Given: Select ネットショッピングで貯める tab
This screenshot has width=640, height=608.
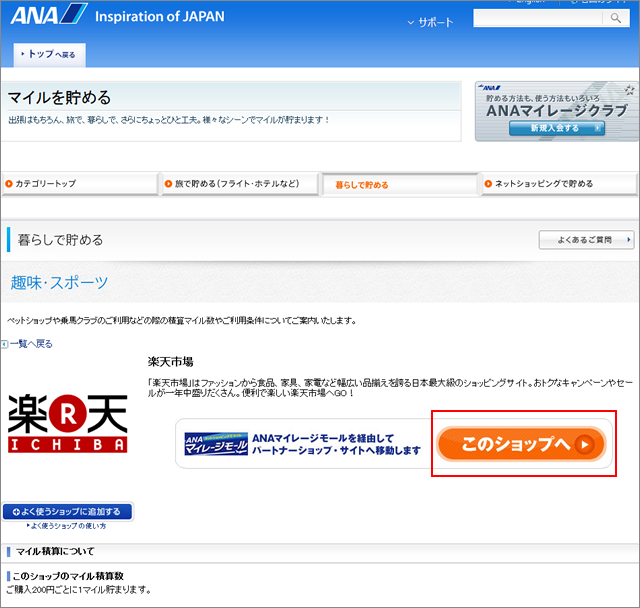Looking at the screenshot, I should (559, 184).
